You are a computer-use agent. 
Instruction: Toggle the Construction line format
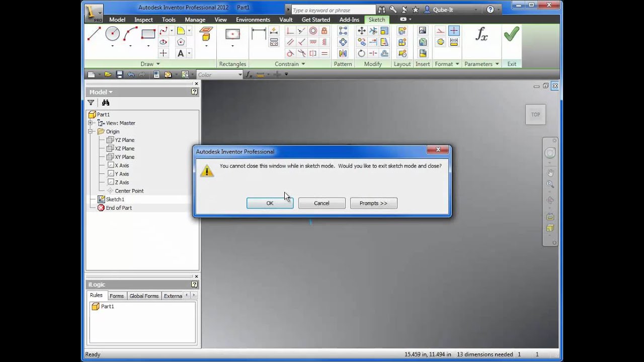click(x=440, y=31)
